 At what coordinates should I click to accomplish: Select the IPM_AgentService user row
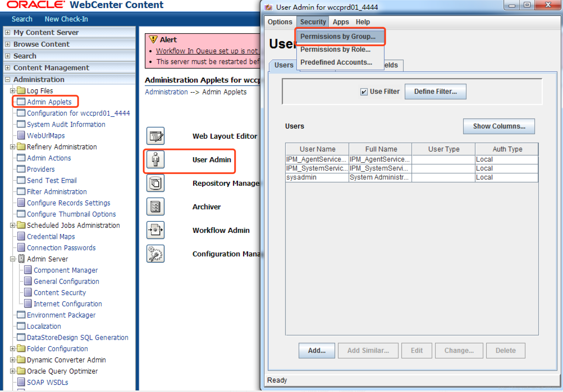click(412, 159)
